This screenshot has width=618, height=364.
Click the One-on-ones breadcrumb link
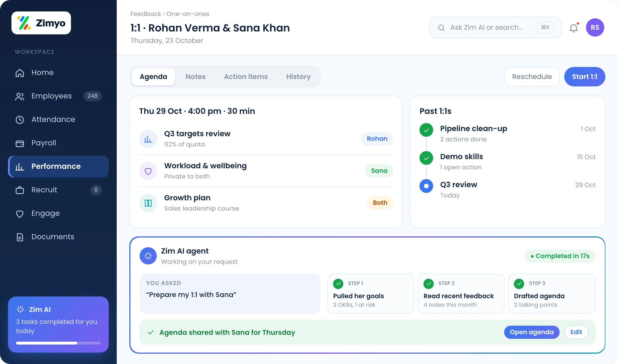[x=188, y=14]
